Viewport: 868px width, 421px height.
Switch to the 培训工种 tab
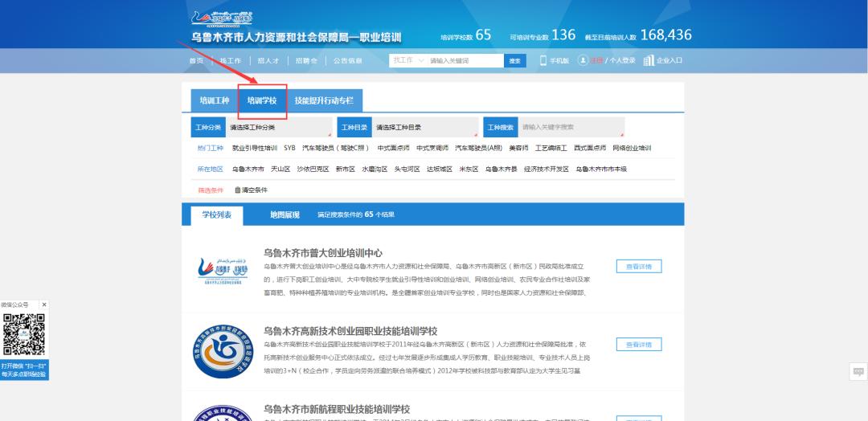pos(215,100)
